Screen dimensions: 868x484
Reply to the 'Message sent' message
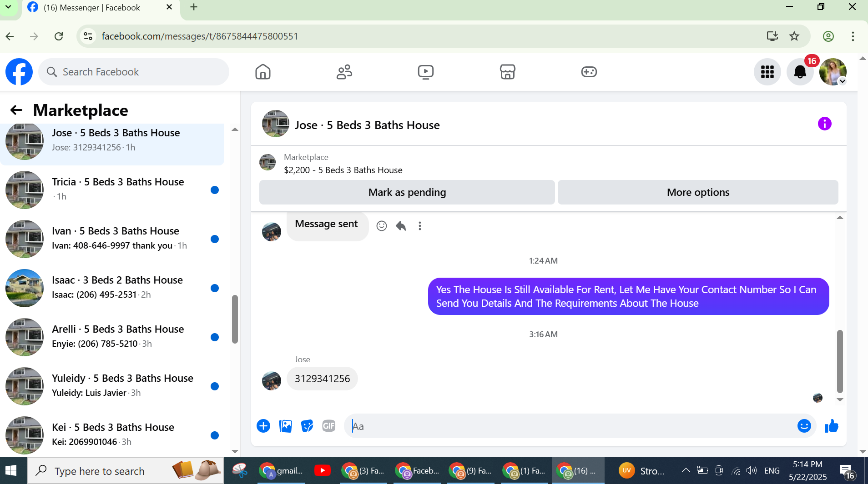tap(401, 226)
